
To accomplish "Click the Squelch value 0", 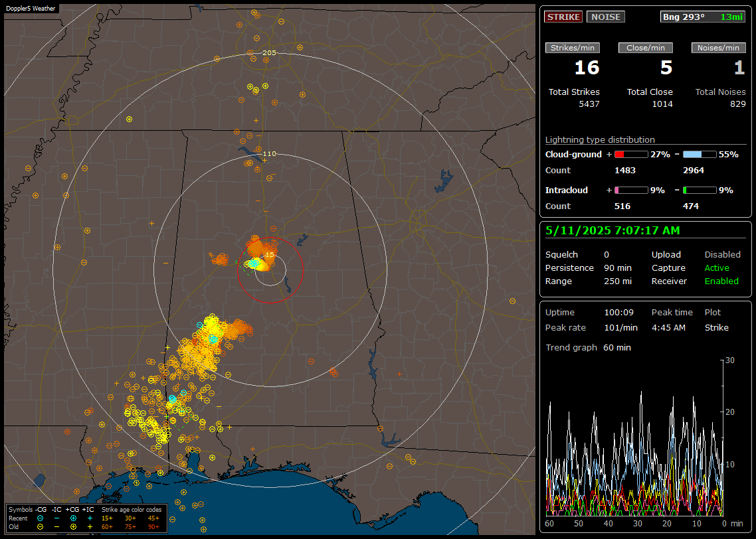I will click(x=607, y=255).
